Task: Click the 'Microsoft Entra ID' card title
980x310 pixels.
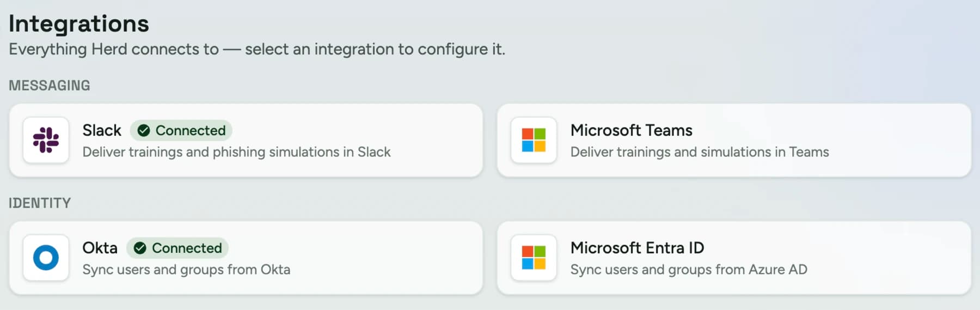Action: pyautogui.click(x=638, y=248)
